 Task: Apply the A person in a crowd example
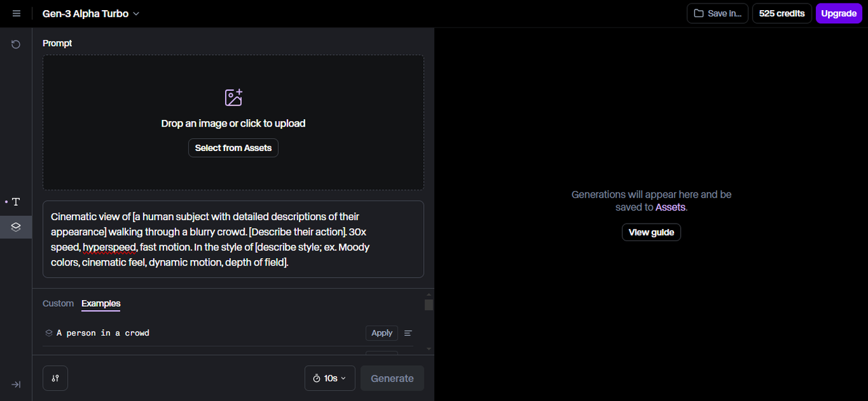(382, 333)
